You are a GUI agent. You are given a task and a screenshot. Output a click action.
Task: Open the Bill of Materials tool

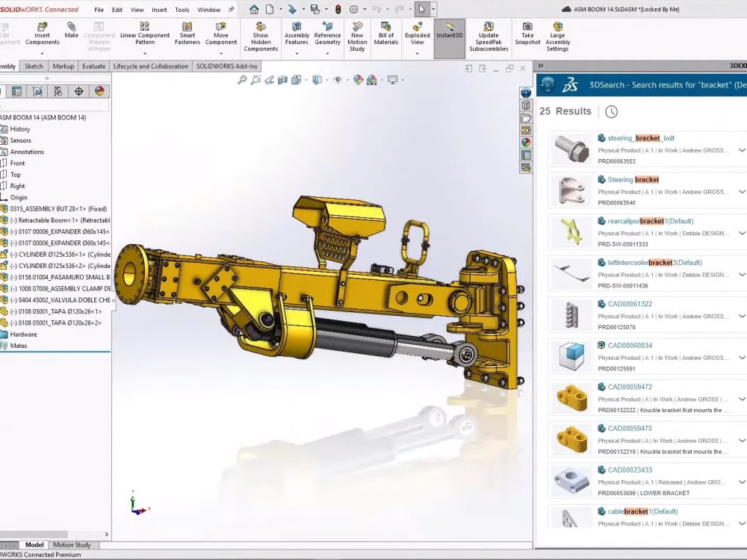pyautogui.click(x=385, y=36)
